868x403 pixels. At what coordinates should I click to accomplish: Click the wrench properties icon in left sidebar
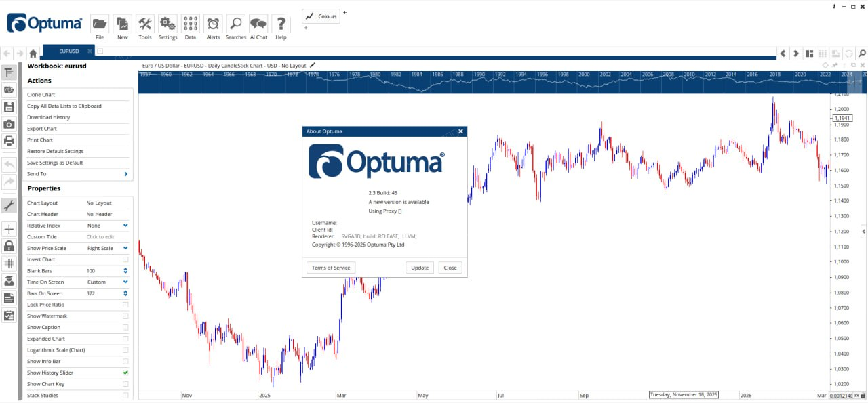coord(9,205)
